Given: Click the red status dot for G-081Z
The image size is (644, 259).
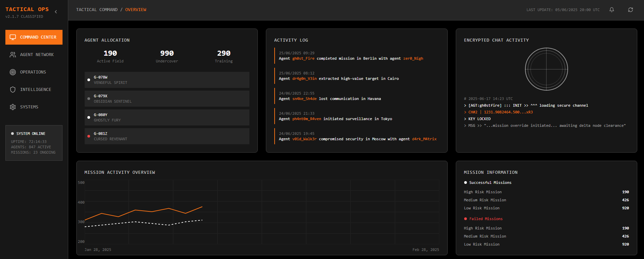Looking at the screenshot, I should pos(89,136).
